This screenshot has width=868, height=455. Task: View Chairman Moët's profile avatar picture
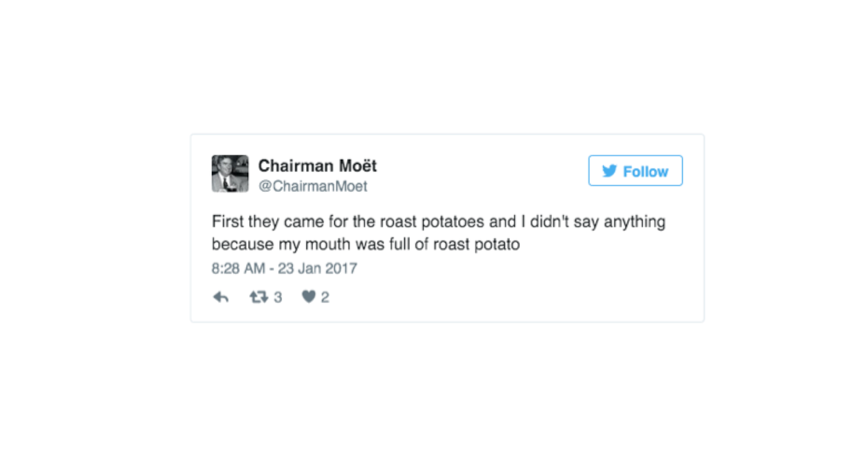[x=229, y=173]
